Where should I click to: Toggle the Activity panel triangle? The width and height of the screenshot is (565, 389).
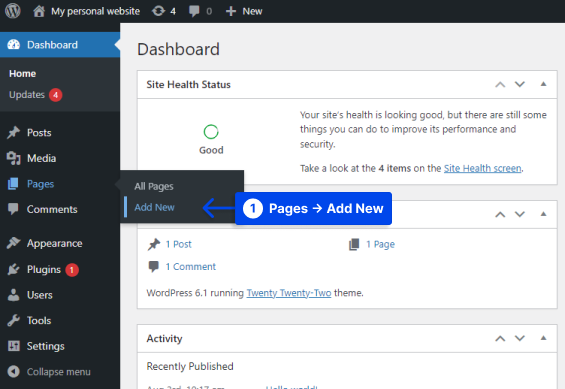[x=543, y=338]
